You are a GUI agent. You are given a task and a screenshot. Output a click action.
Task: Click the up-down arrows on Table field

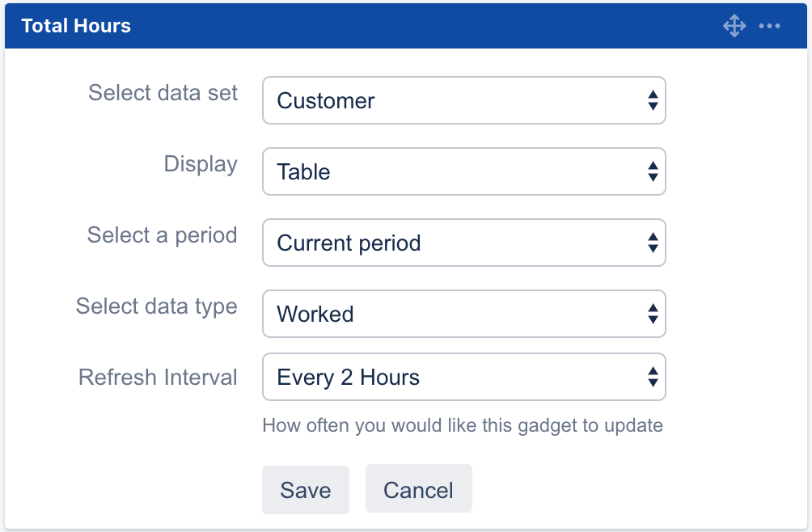(x=653, y=171)
